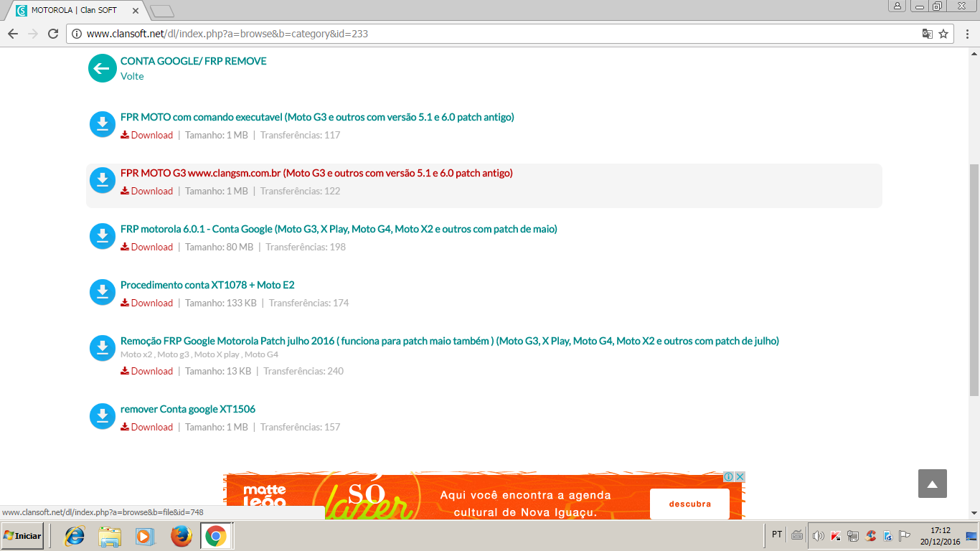
Task: Click Download link for 13 KB file
Action: (x=147, y=371)
